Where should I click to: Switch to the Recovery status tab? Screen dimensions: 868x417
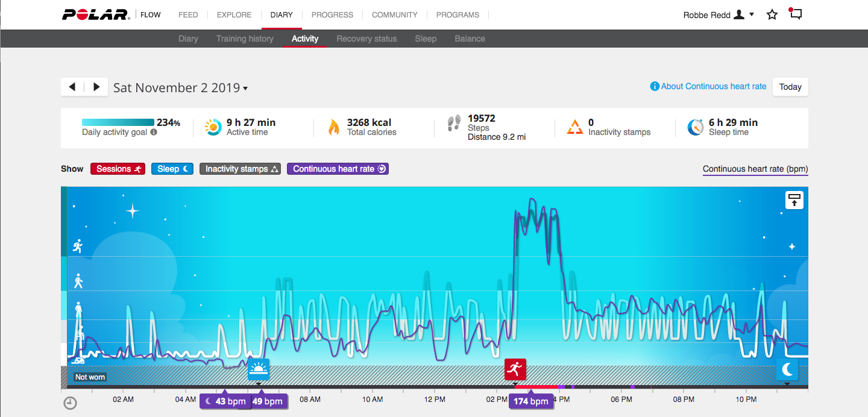[x=366, y=39]
